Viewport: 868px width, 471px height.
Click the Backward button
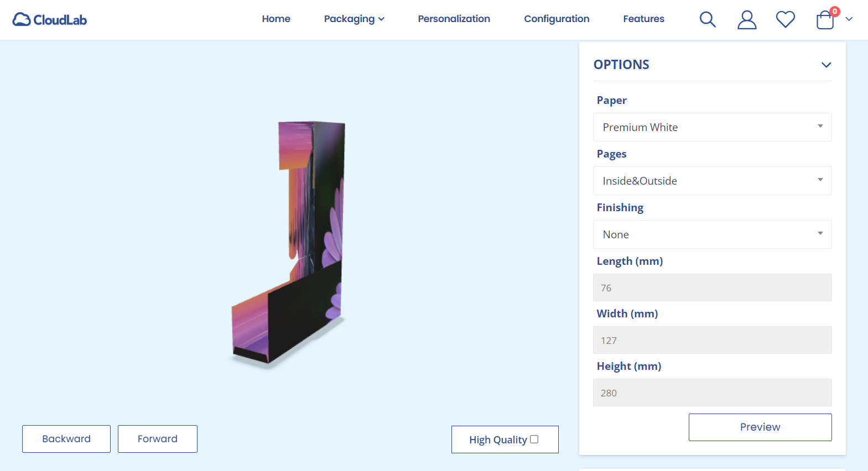(66, 439)
